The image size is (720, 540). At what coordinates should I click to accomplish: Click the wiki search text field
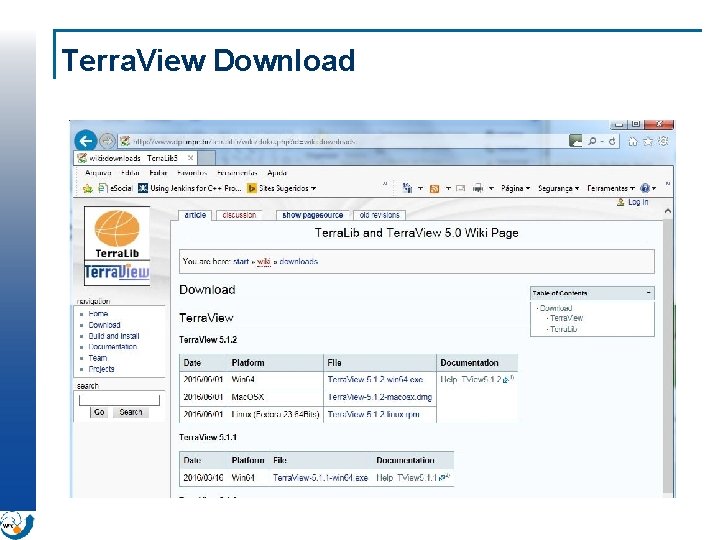pos(119,399)
